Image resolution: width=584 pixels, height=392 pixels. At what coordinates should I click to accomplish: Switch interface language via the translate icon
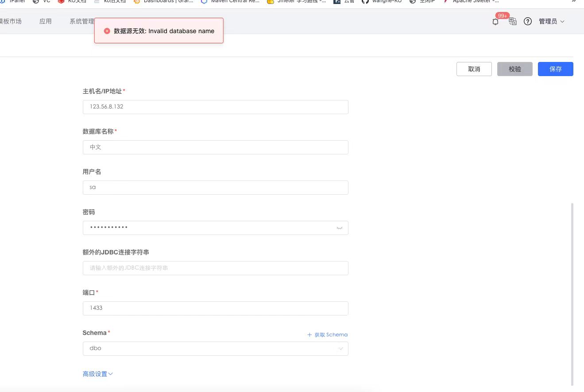tap(512, 21)
